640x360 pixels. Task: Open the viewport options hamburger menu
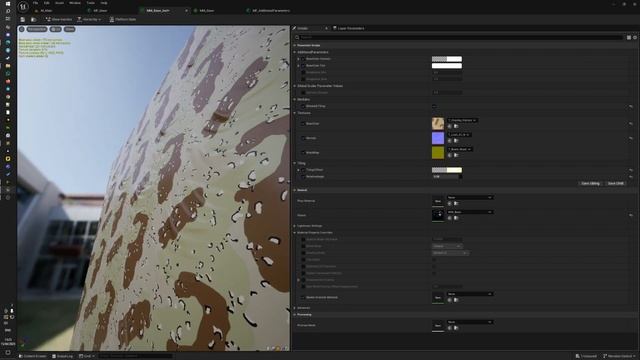coord(22,29)
